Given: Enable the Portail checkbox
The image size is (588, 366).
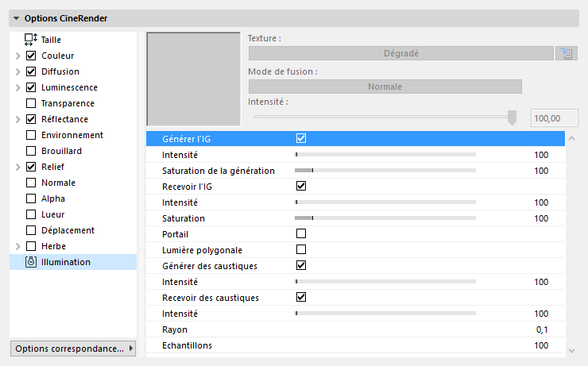Looking at the screenshot, I should click(x=301, y=233).
